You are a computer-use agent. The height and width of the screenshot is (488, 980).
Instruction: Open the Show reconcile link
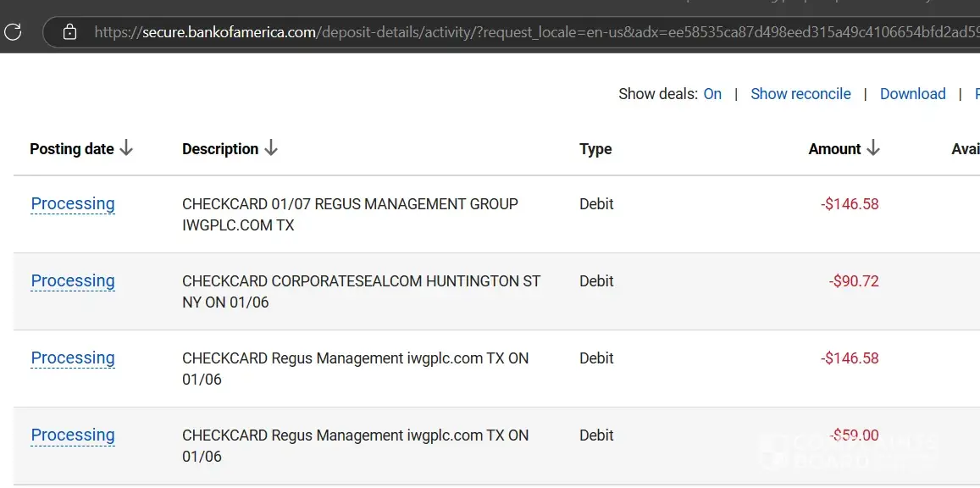[x=800, y=94]
